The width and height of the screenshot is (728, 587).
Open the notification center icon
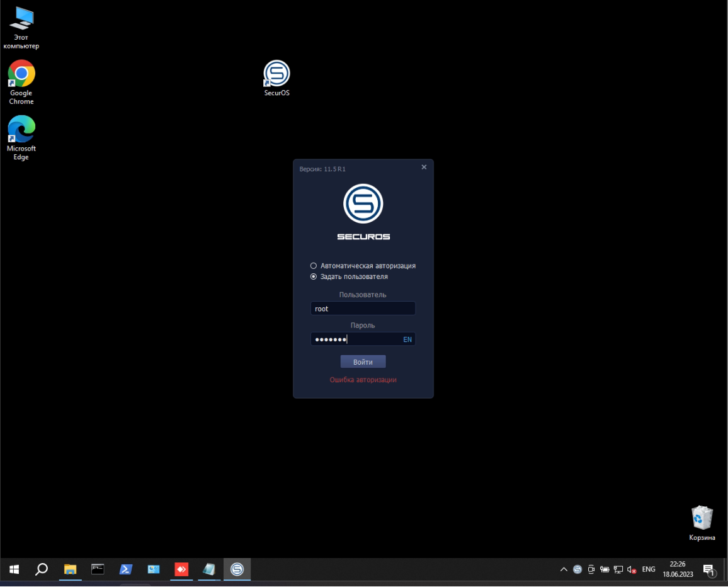click(x=709, y=570)
